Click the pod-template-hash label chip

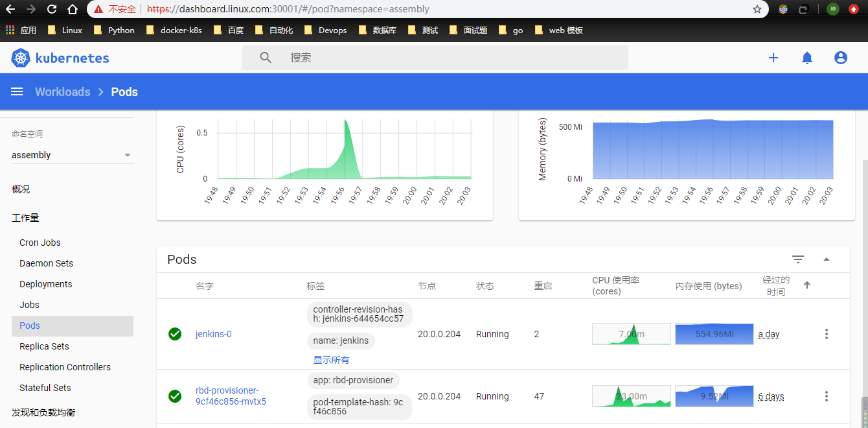coord(359,407)
